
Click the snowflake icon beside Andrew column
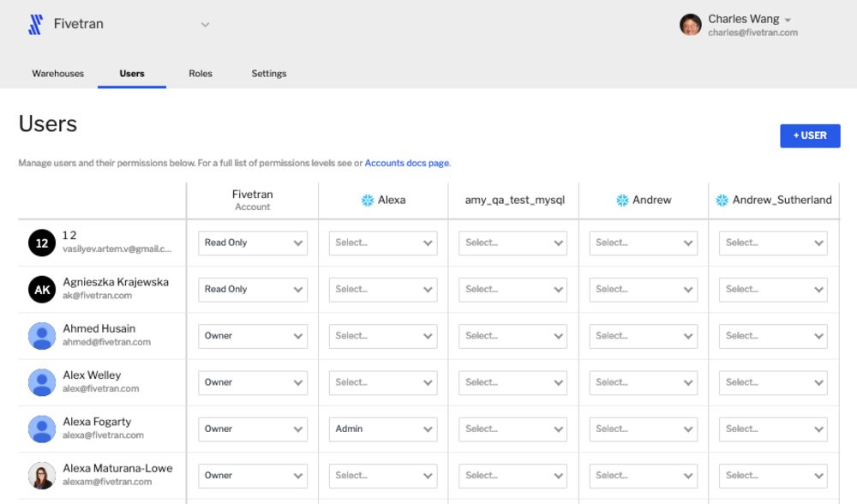pyautogui.click(x=622, y=200)
